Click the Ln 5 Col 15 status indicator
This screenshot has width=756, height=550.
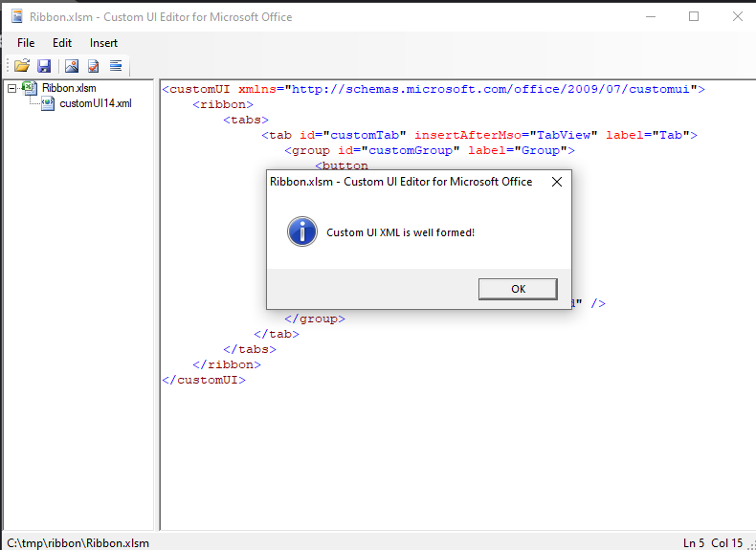pyautogui.click(x=713, y=542)
